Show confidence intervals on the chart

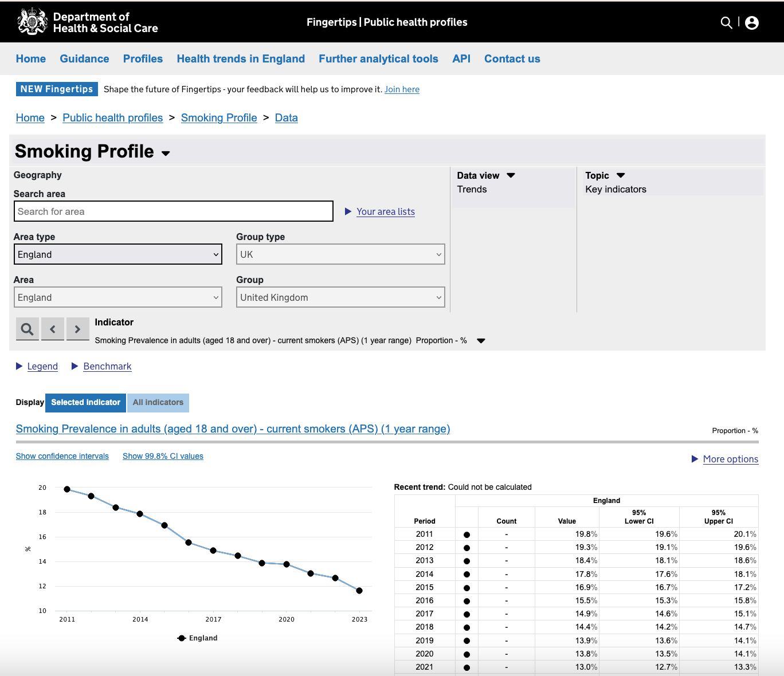(62, 456)
